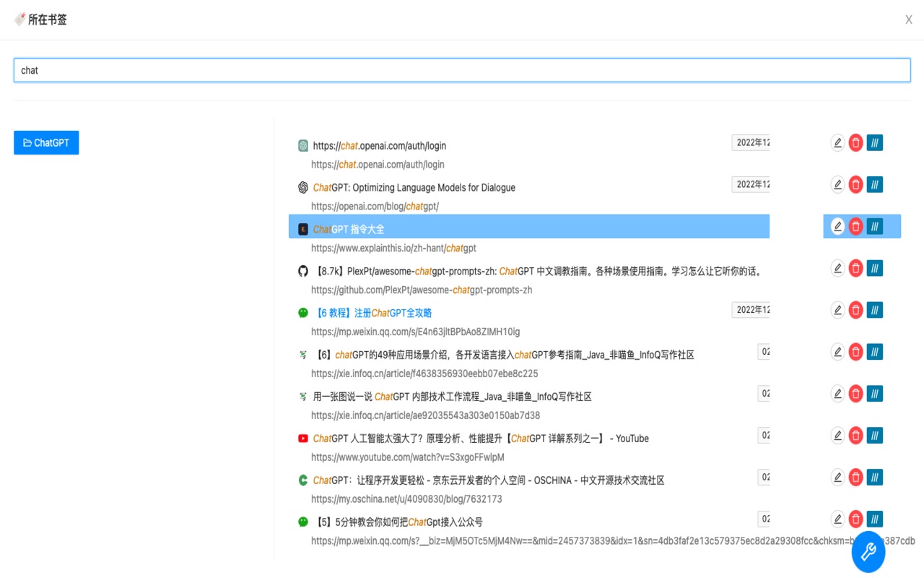924x578 pixels.
Task: Click the URL text youtube.com/watch?v=S3xgoFFwlpM
Action: pos(408,458)
